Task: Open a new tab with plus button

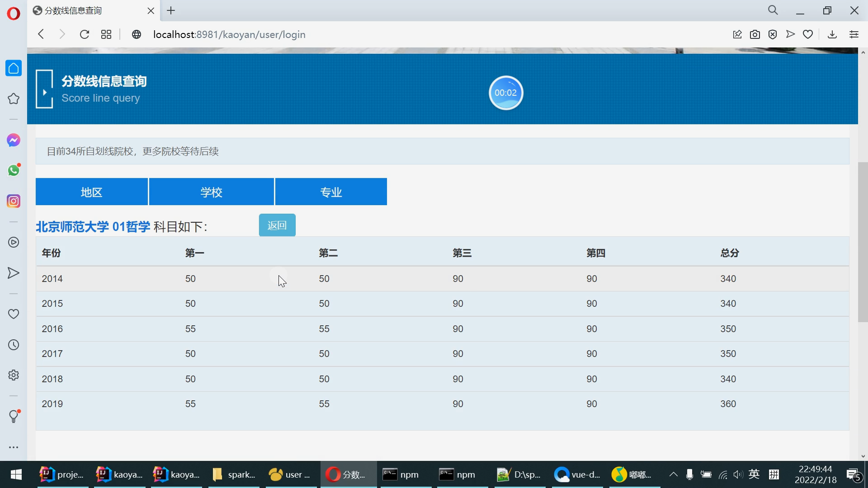Action: coord(171,11)
